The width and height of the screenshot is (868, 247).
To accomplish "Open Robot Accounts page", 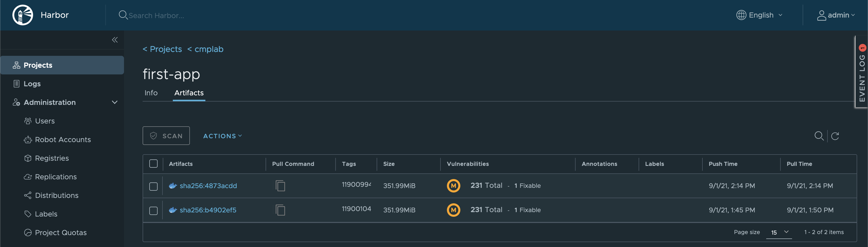I will 63,139.
